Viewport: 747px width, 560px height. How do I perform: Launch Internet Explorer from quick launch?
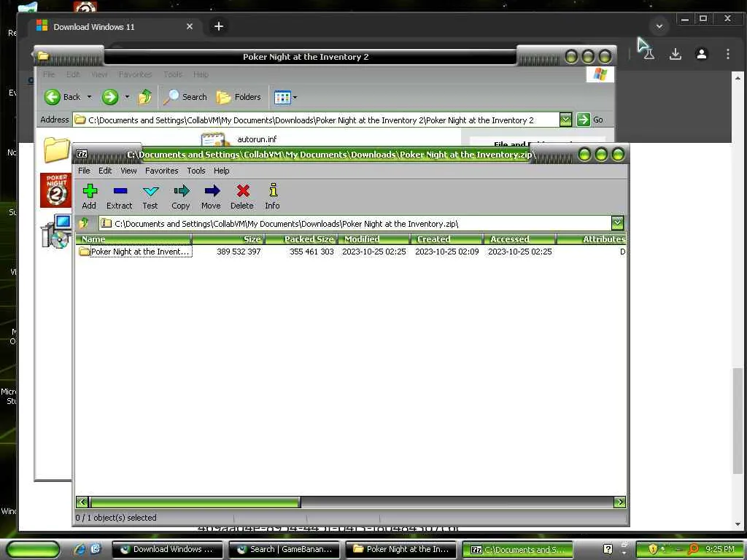pyautogui.click(x=79, y=549)
